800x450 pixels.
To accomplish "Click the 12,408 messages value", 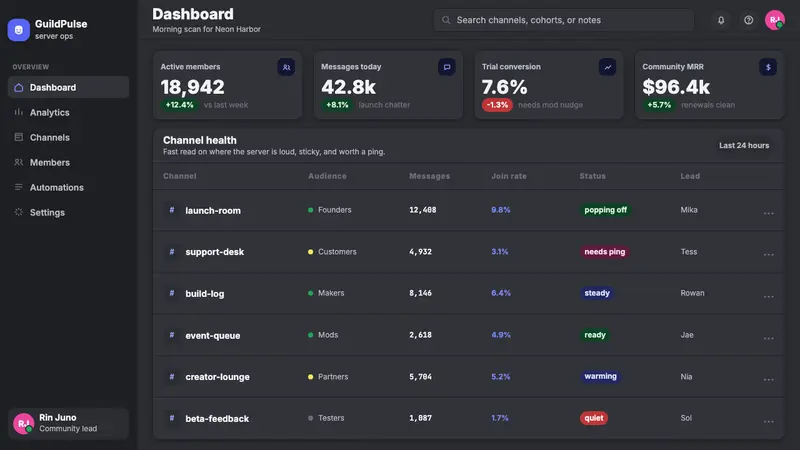I will click(x=422, y=210).
